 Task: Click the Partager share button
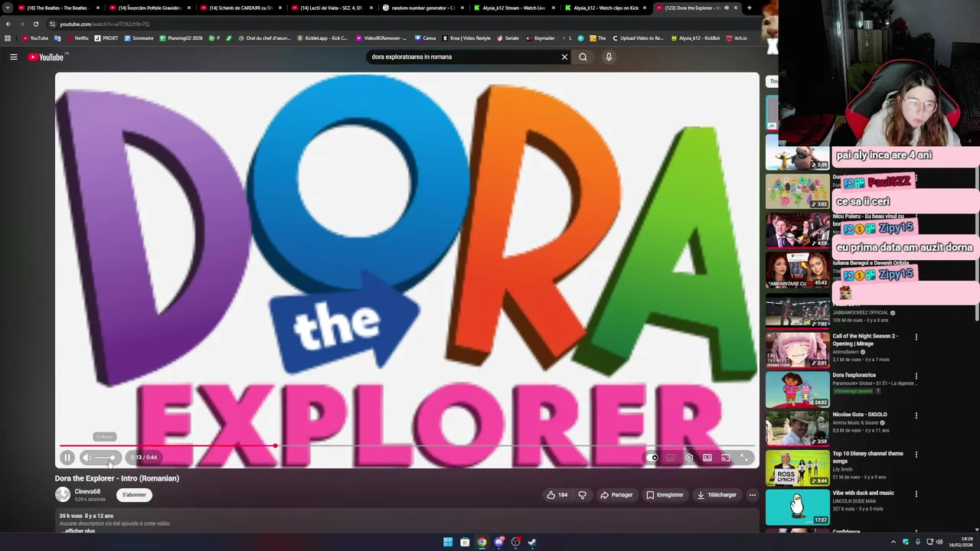click(616, 495)
